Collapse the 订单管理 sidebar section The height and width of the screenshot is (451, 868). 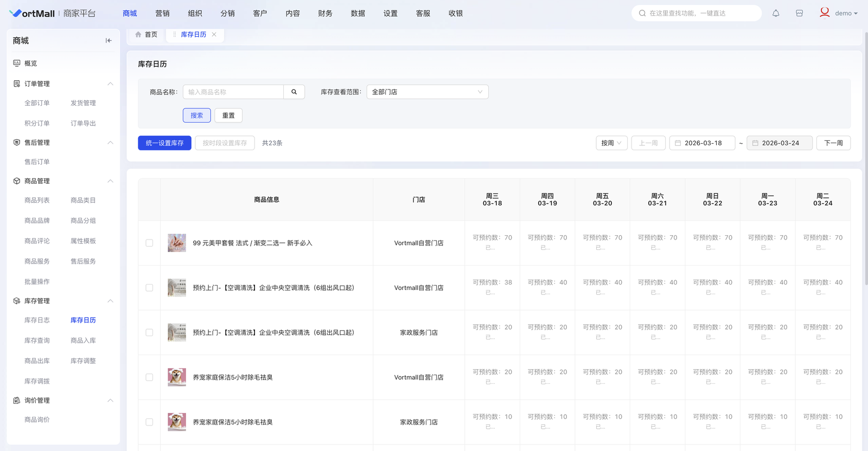click(110, 84)
